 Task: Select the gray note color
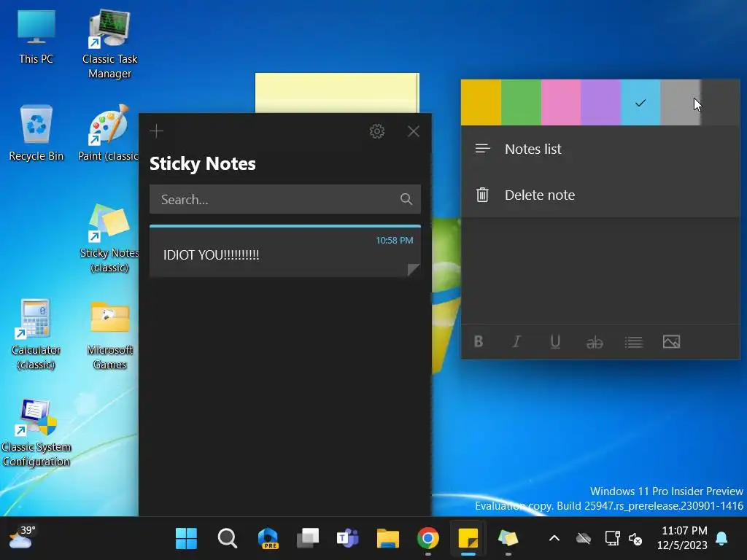pos(681,102)
